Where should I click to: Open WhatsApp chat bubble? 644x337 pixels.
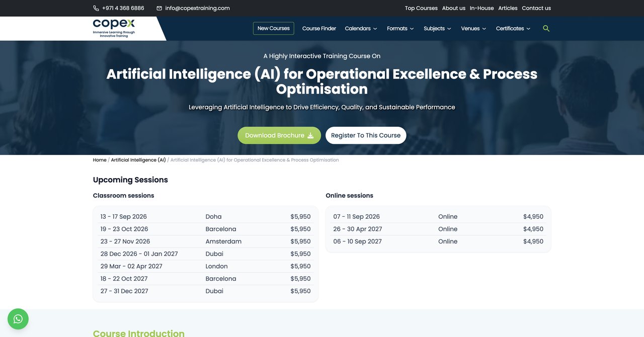pos(18,319)
